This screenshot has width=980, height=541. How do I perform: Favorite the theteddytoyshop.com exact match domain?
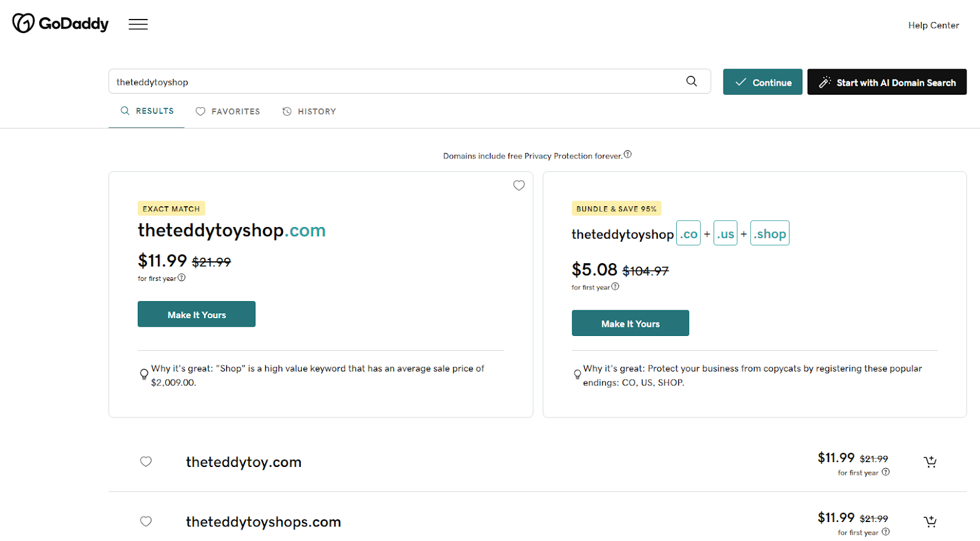click(519, 185)
